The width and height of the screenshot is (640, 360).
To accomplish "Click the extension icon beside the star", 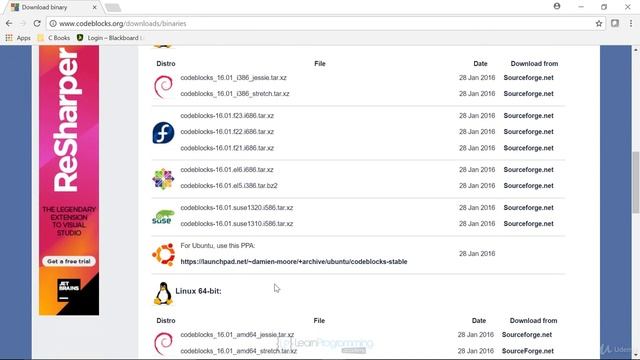I will [615, 24].
